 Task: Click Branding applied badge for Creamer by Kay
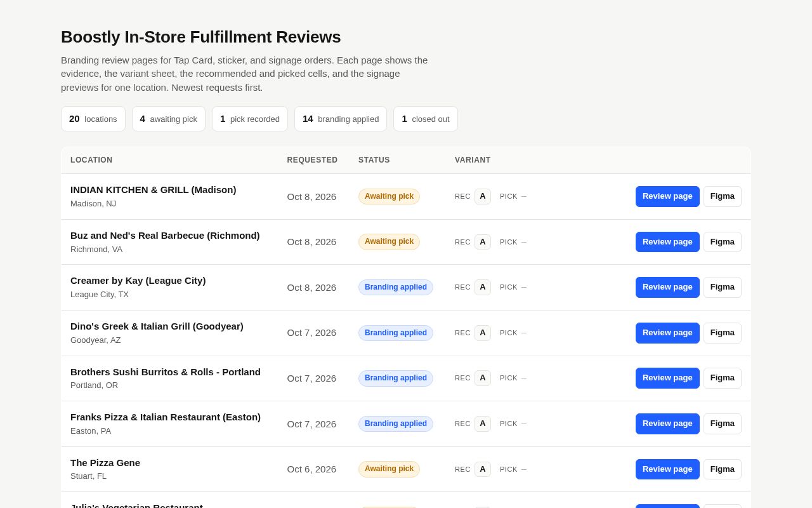click(x=396, y=287)
